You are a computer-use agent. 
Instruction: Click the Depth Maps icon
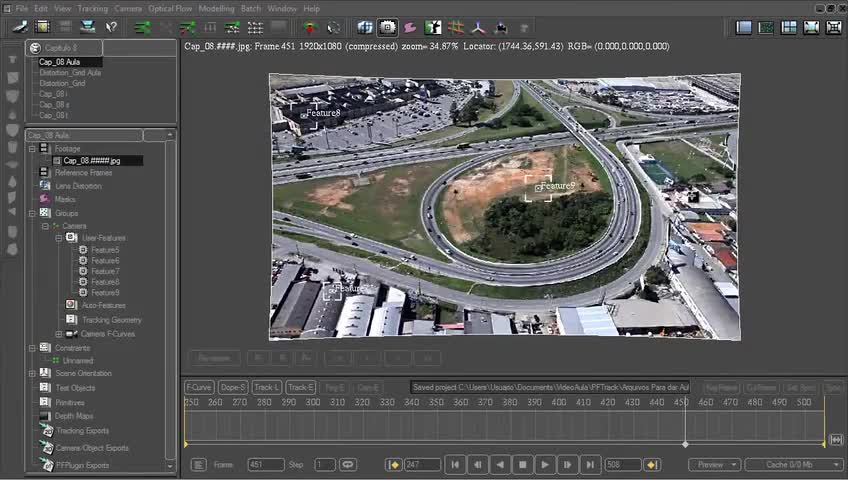46,416
